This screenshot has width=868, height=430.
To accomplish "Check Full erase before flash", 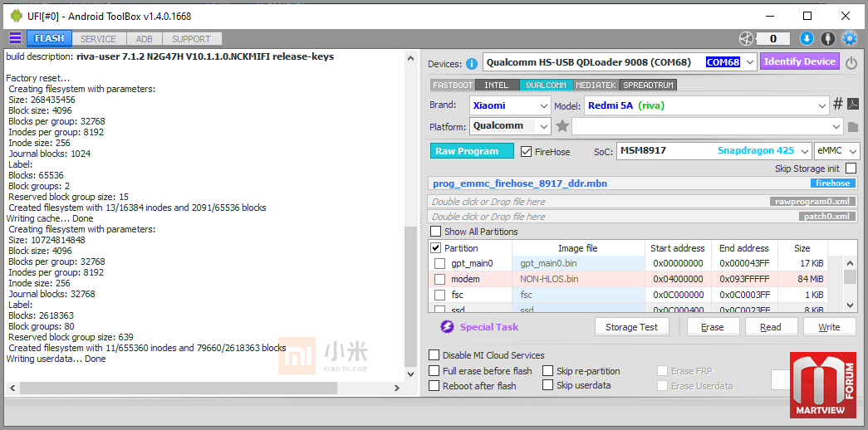I will [x=434, y=371].
